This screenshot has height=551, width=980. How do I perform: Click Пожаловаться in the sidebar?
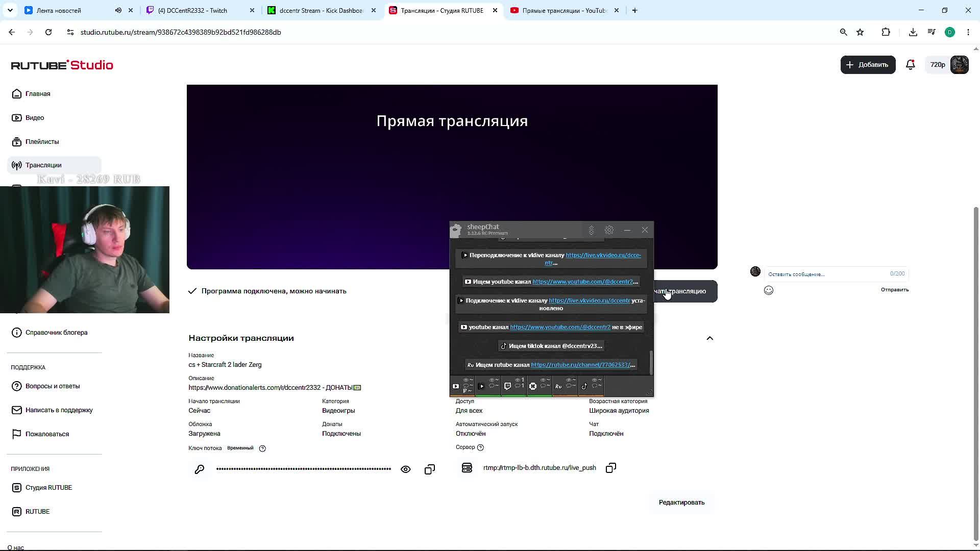coord(40,434)
